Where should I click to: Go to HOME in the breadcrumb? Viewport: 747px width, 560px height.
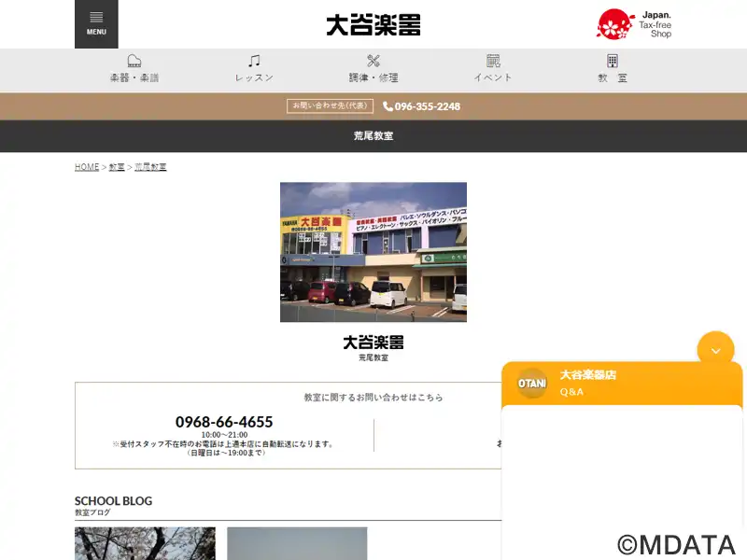coord(87,167)
